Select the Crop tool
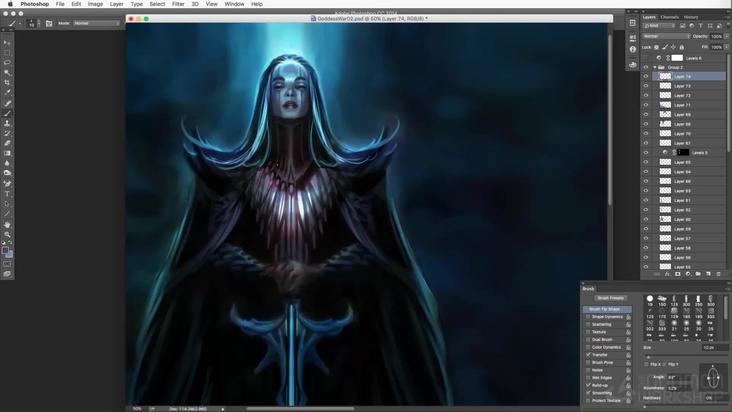This screenshot has height=412, width=732. [7, 83]
